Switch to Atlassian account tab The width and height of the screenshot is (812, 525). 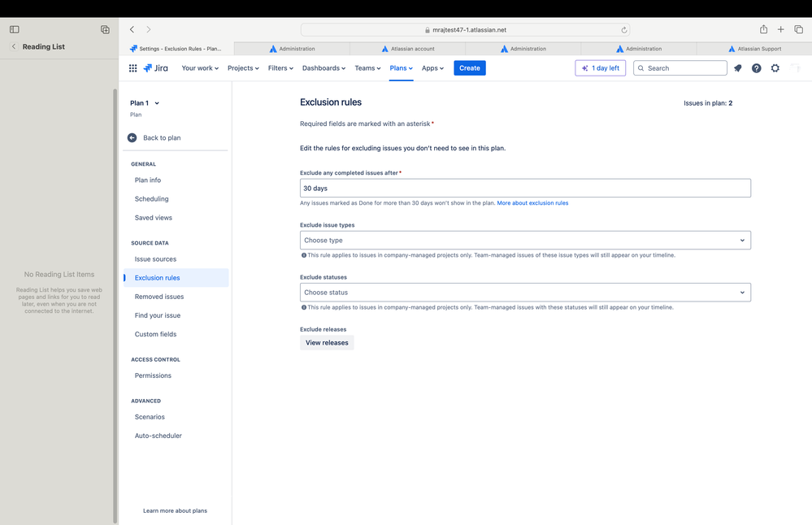(407, 49)
